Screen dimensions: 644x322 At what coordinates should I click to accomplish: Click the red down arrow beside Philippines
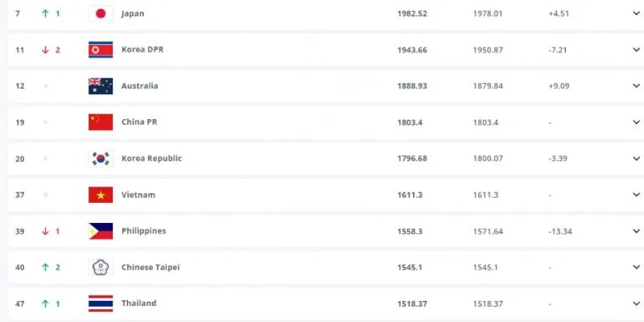(x=46, y=231)
